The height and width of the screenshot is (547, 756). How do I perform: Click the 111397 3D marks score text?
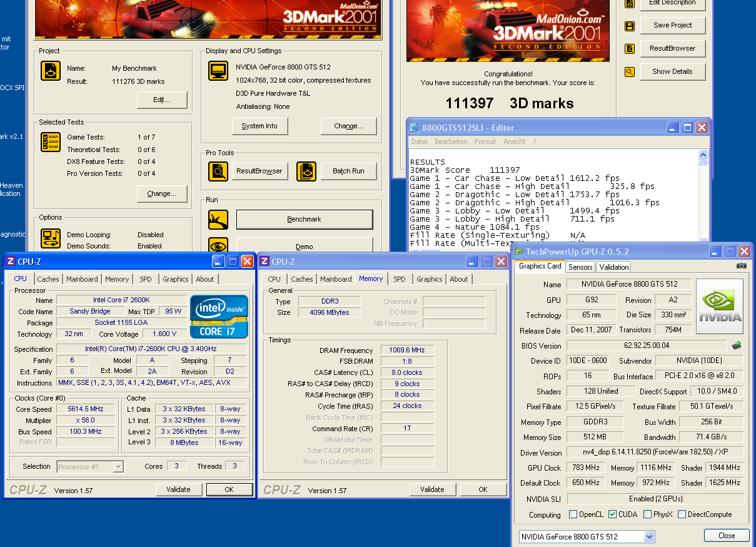point(509,103)
